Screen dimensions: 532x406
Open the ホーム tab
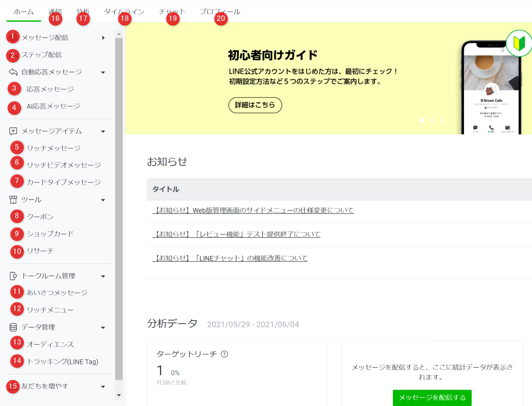tap(24, 12)
